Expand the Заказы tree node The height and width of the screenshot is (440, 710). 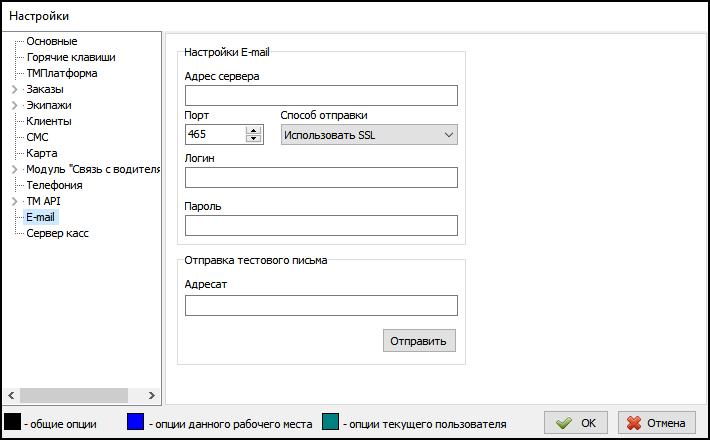14,90
